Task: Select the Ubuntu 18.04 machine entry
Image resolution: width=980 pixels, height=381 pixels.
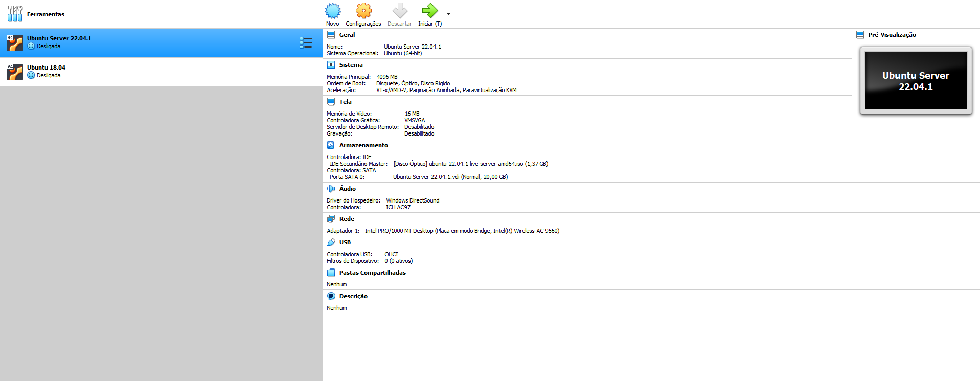Action: [x=161, y=72]
